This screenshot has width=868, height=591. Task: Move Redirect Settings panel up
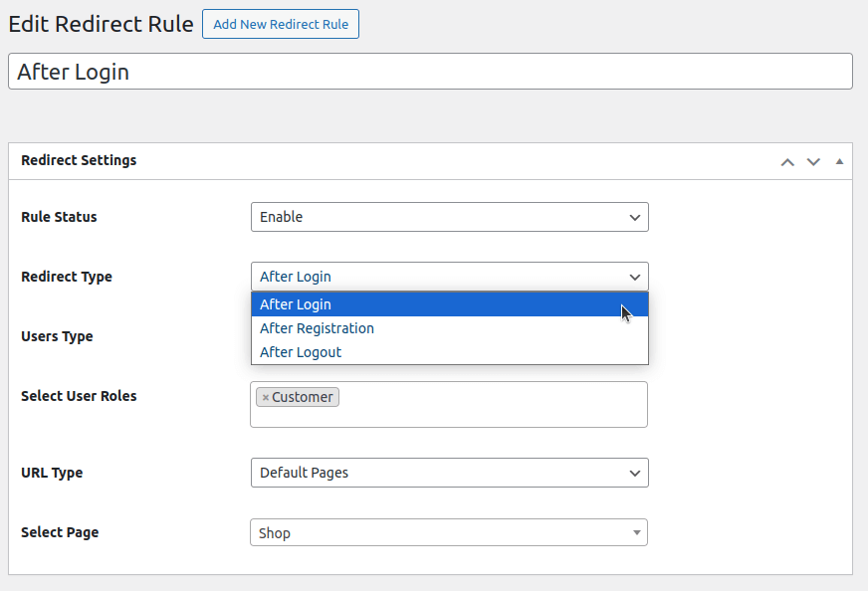pyautogui.click(x=787, y=161)
